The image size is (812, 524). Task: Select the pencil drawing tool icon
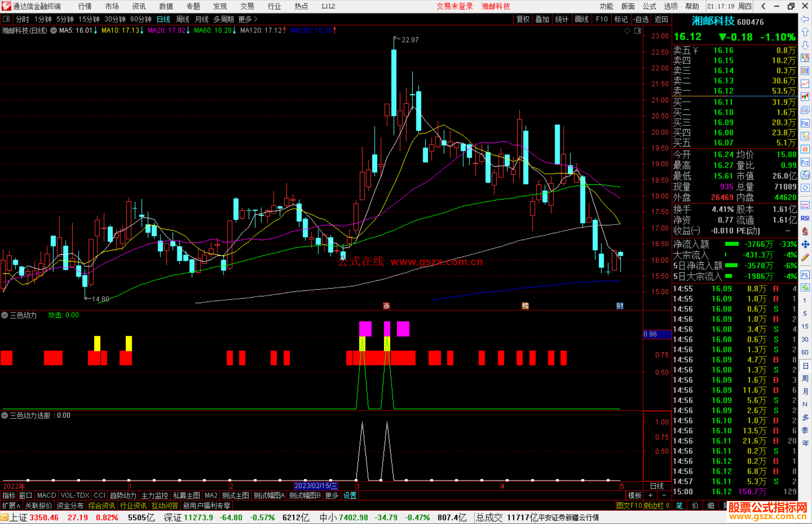(805, 258)
